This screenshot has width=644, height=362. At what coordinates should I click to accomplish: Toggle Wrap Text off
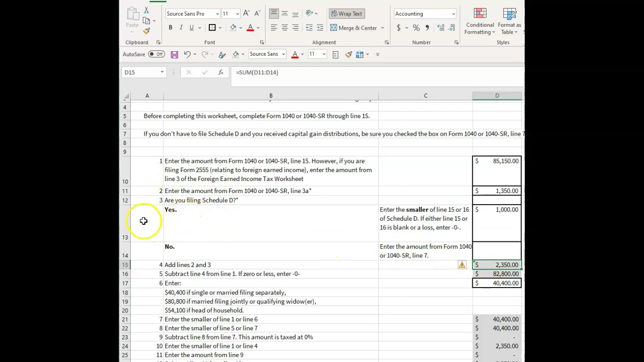(346, 14)
